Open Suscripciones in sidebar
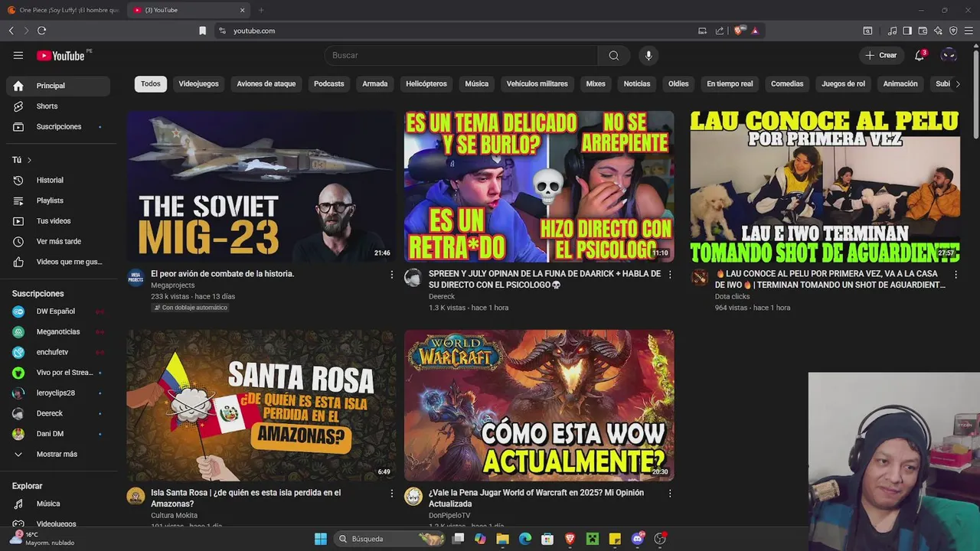 58,126
